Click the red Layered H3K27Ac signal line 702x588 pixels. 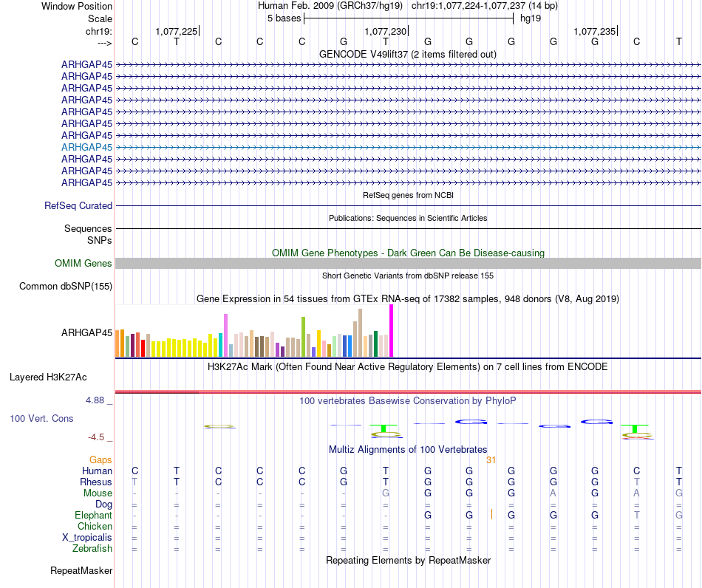pos(408,392)
